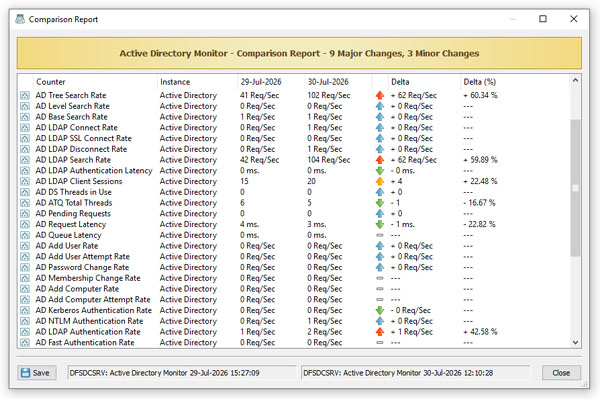The height and width of the screenshot is (399, 600).
Task: Click the first report field showing 29-Jul-2026 15:27:09
Action: pos(182,373)
